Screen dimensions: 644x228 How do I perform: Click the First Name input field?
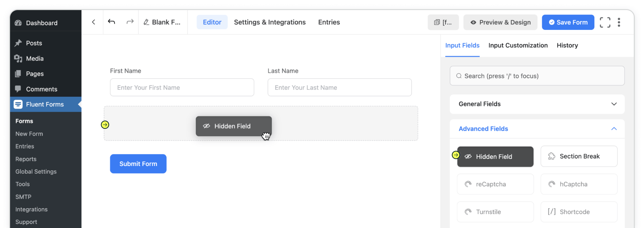[182, 87]
